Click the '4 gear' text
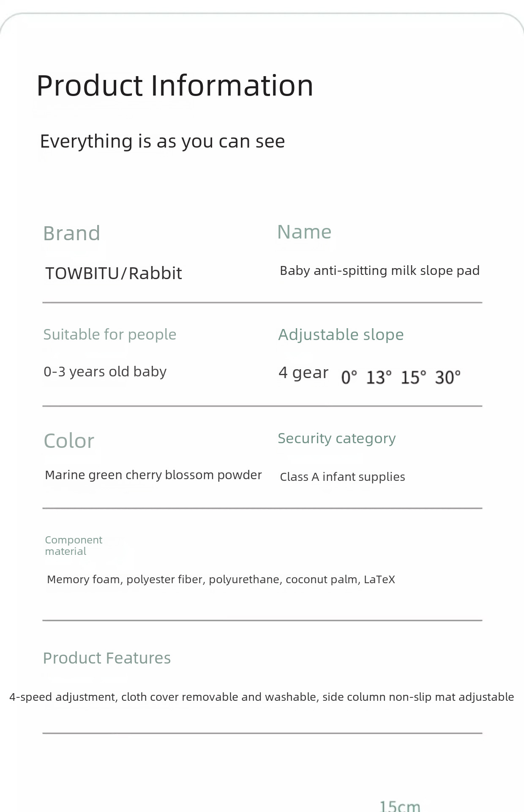The height and width of the screenshot is (812, 524). click(303, 373)
